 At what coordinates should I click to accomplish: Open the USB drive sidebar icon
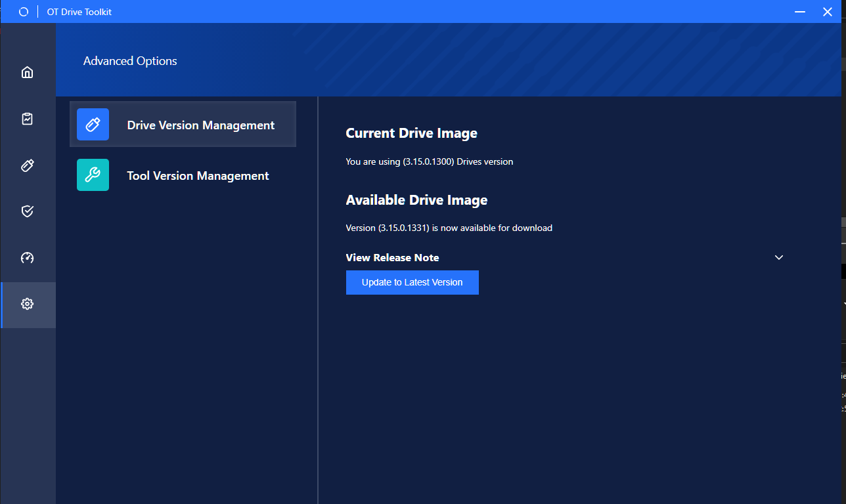(x=27, y=165)
